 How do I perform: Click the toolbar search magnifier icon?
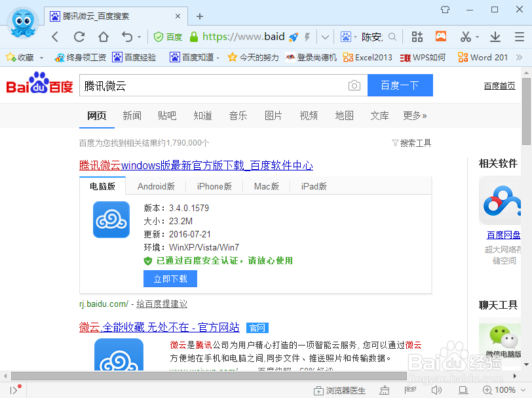(x=392, y=37)
